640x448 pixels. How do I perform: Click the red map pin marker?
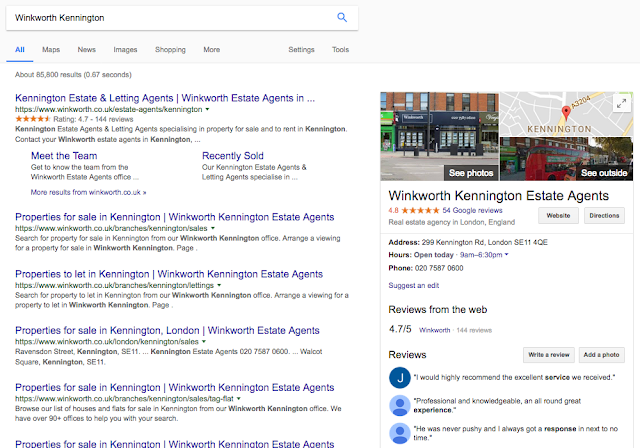[x=566, y=113]
